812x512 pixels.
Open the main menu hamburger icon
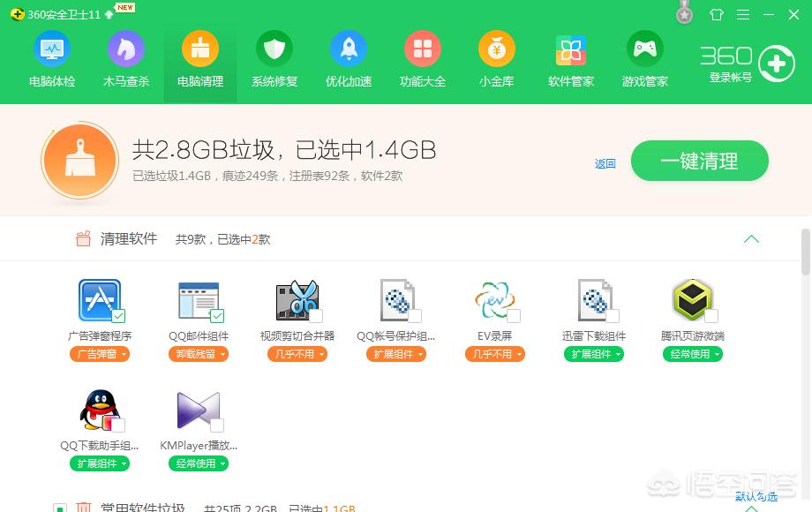point(743,14)
